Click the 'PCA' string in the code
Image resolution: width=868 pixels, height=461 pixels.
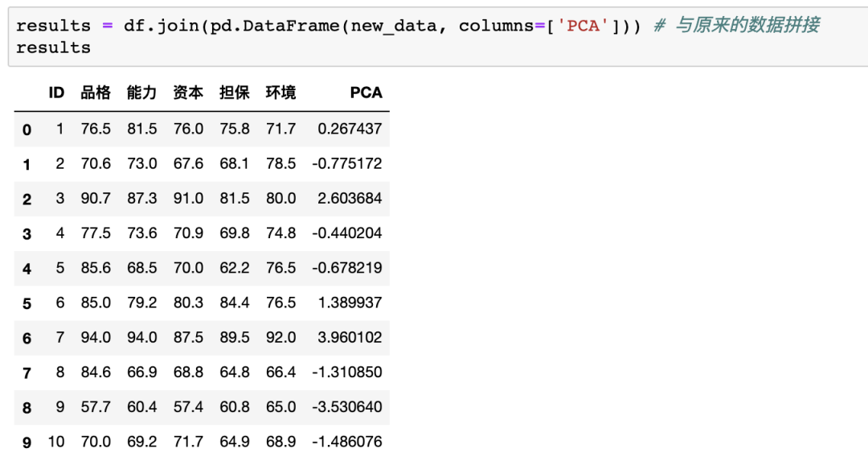click(x=583, y=26)
